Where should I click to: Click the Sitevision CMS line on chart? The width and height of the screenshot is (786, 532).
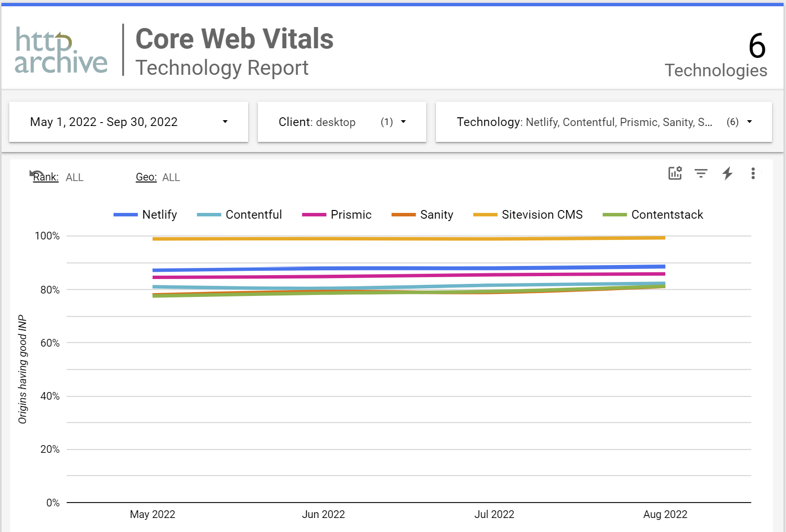coord(408,238)
